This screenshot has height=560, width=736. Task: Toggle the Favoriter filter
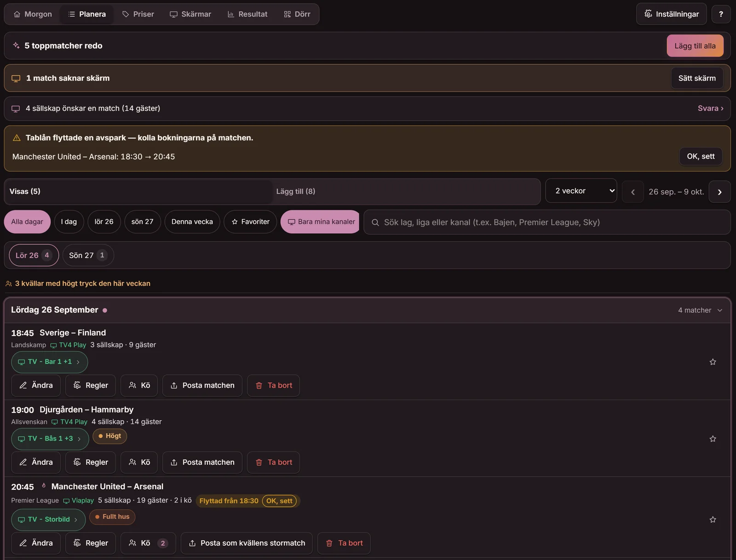250,222
